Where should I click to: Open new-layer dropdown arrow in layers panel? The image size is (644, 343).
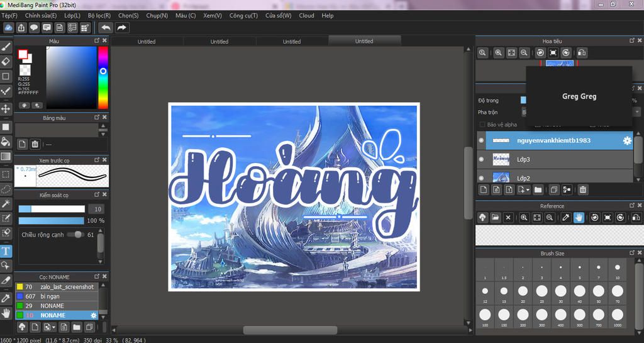[528, 190]
